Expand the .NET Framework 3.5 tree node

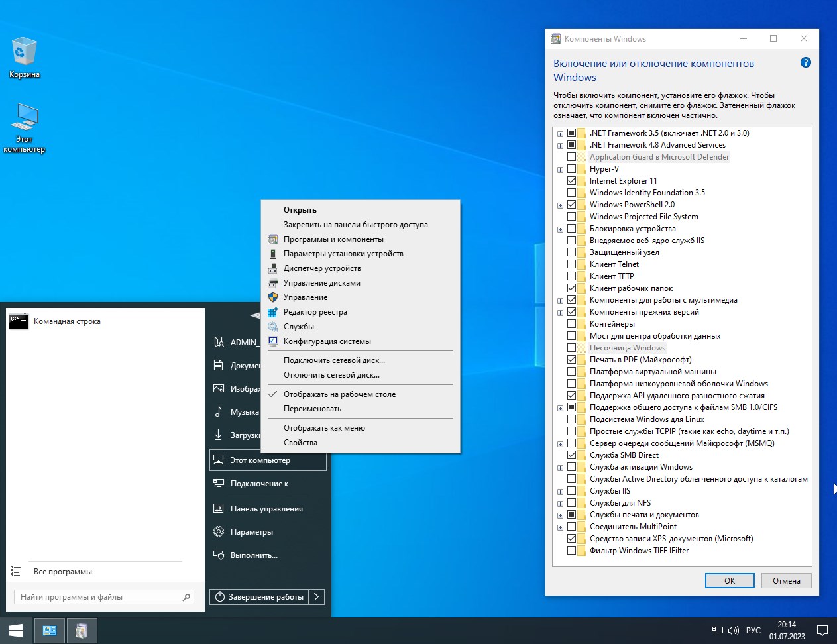pos(560,134)
